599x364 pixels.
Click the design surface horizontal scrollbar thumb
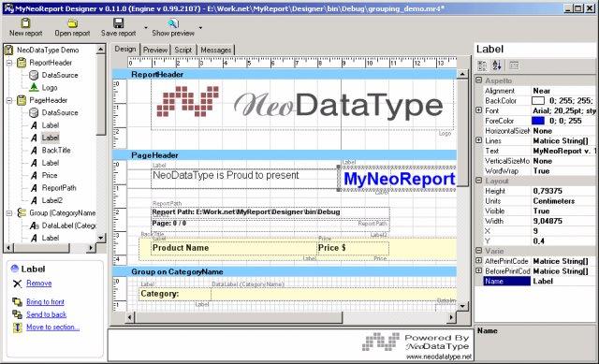pos(239,317)
